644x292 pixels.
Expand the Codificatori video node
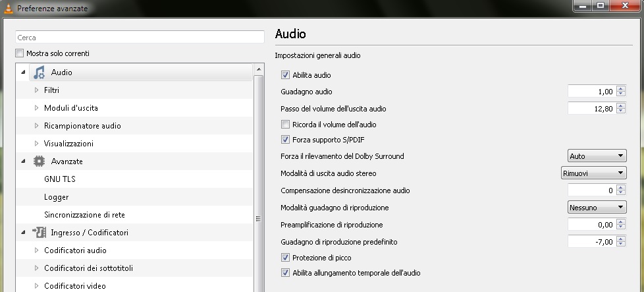(37, 286)
